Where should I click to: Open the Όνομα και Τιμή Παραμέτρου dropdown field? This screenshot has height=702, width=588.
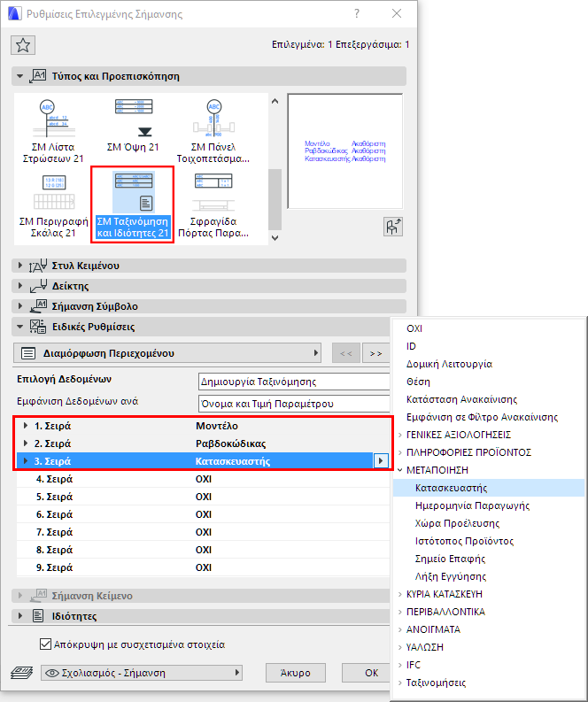294,404
